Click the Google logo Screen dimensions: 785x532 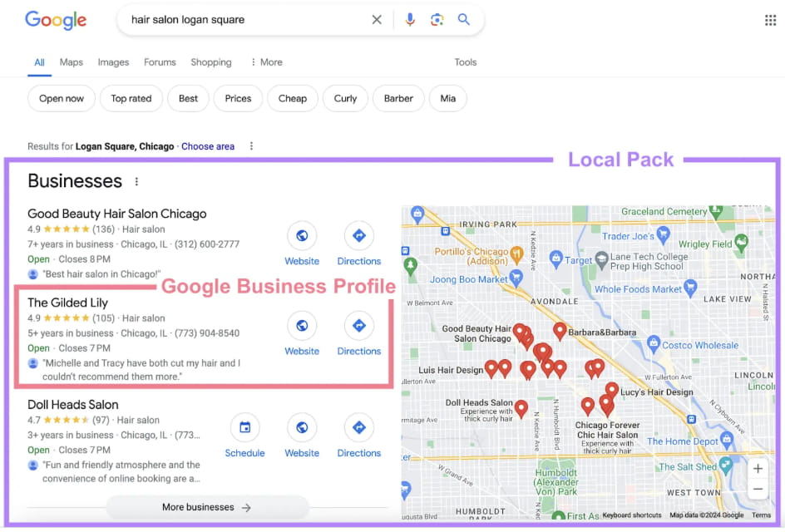56,20
